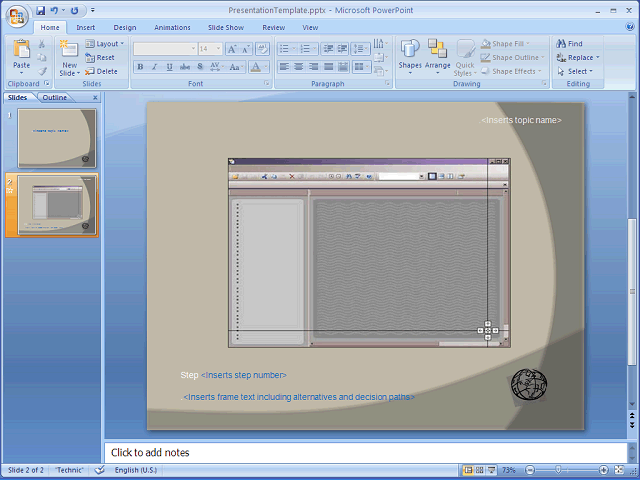This screenshot has width=640, height=480.
Task: Switch to the View tab
Action: coord(310,27)
